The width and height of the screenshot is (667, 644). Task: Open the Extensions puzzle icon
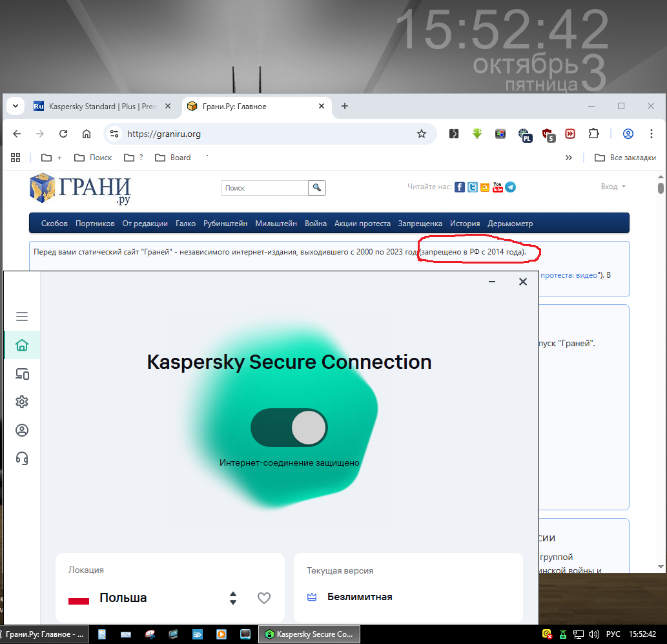593,134
